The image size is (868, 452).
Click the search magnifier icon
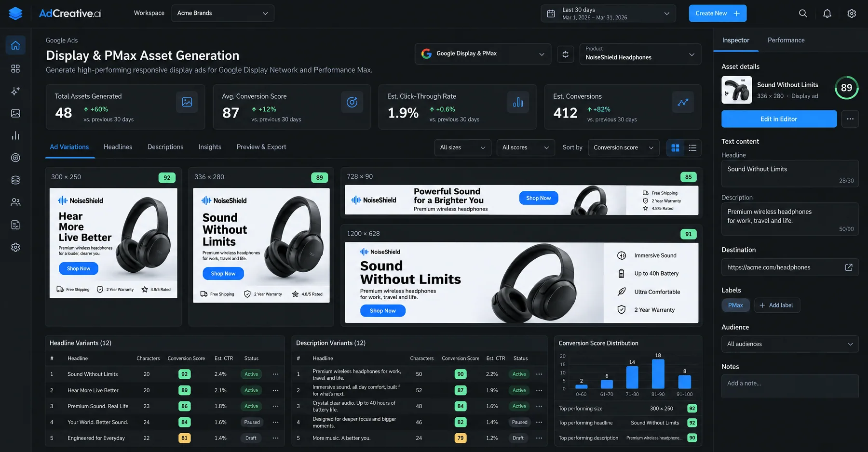coord(803,13)
